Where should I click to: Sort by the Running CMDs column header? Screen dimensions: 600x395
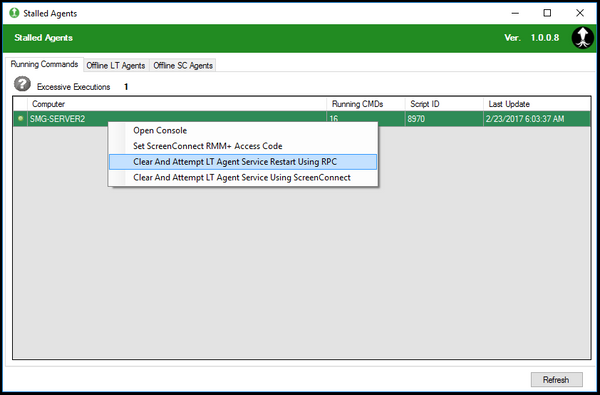tap(366, 104)
